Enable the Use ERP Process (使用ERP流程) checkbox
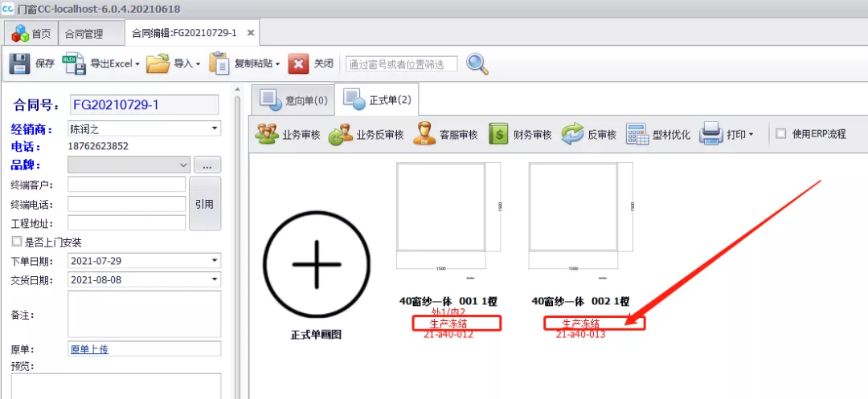The height and width of the screenshot is (399, 868). [780, 134]
